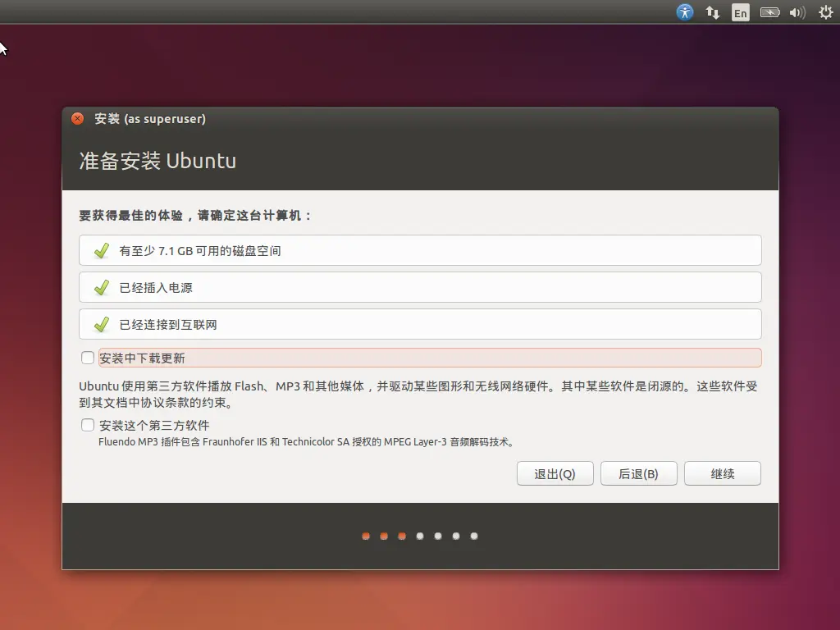
Task: Open the sound volume indicator
Action: coord(797,12)
